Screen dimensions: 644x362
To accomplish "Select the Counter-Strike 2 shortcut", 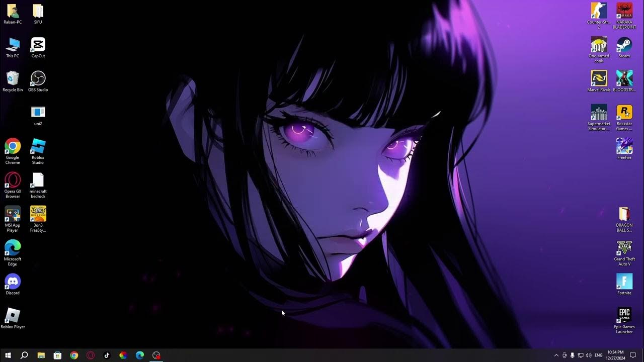I will [599, 16].
